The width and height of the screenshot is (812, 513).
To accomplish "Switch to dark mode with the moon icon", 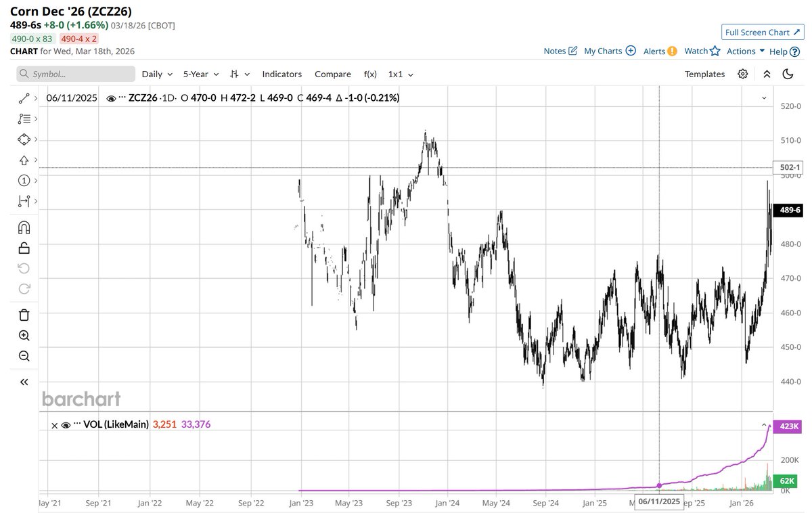I will (x=788, y=74).
